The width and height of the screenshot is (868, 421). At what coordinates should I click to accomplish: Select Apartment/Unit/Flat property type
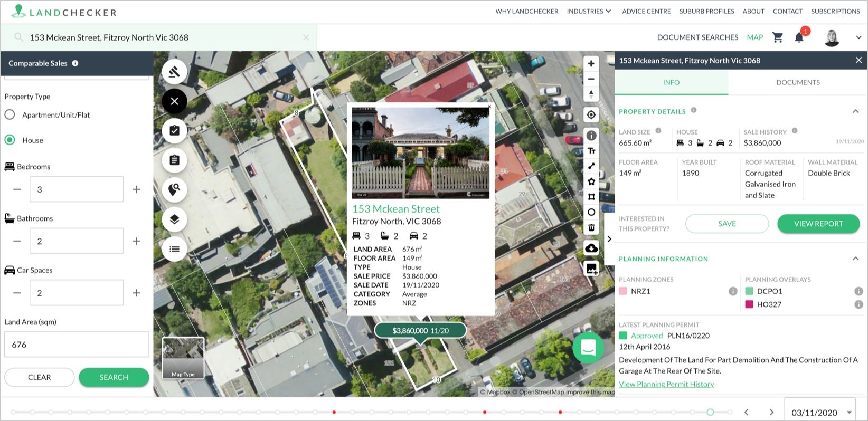pyautogui.click(x=10, y=114)
